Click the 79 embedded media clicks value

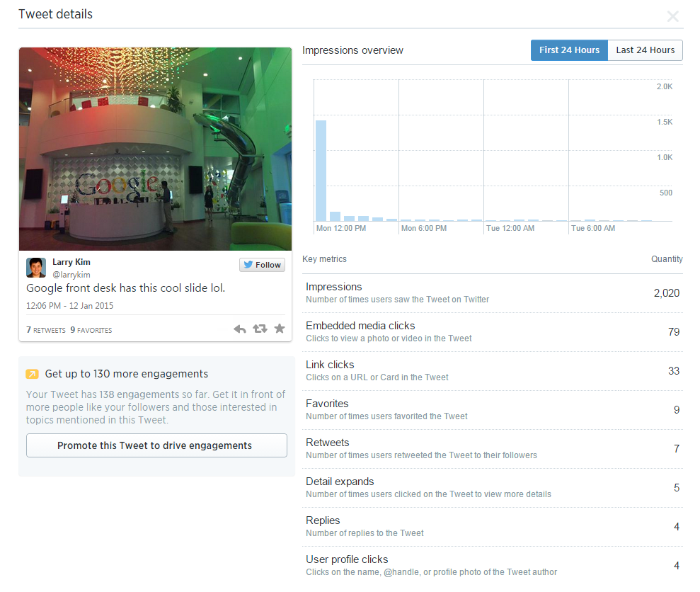click(674, 332)
